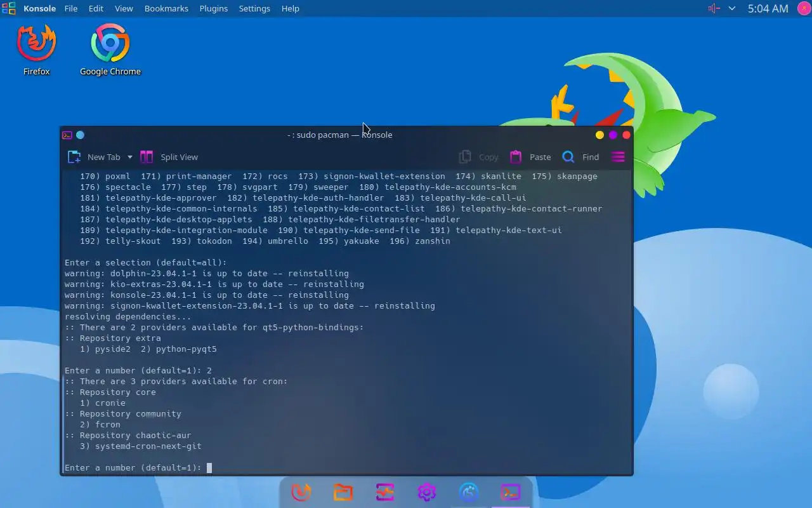Open the File menu
812x508 pixels.
[71, 8]
